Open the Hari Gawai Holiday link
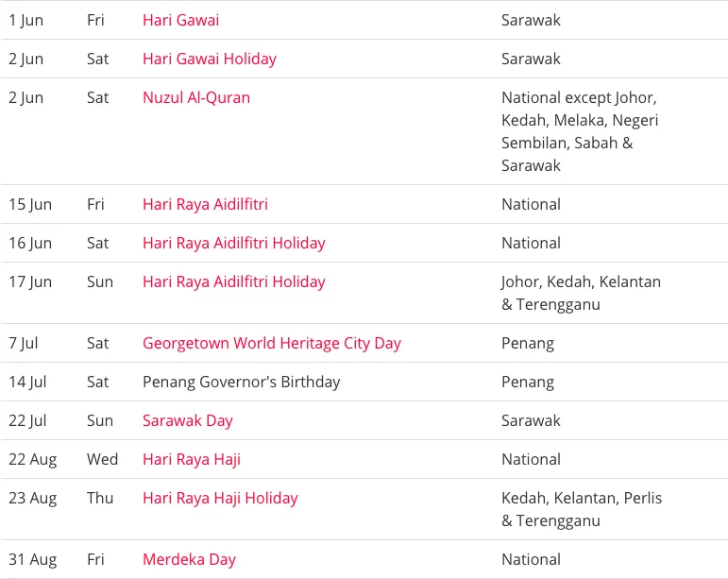728x579 pixels. [210, 59]
